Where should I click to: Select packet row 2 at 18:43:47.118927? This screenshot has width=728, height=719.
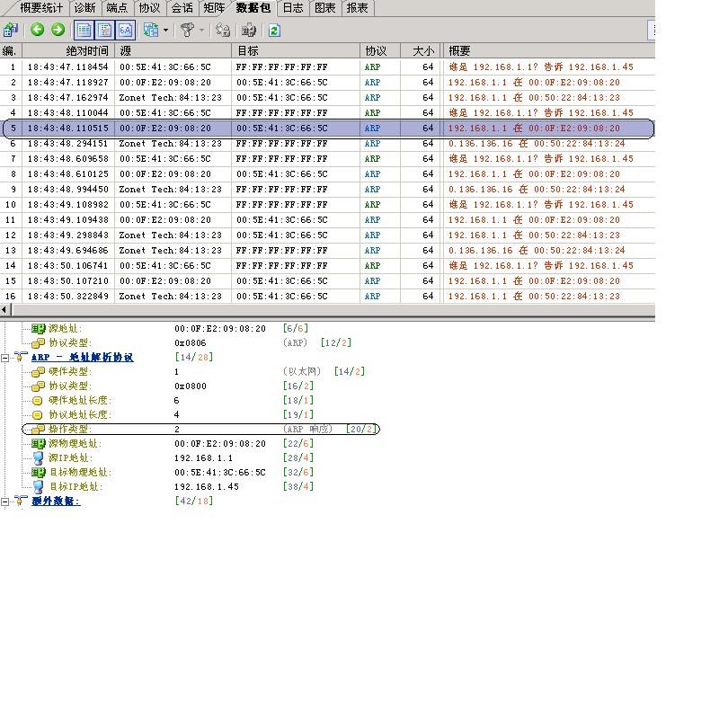[327, 82]
